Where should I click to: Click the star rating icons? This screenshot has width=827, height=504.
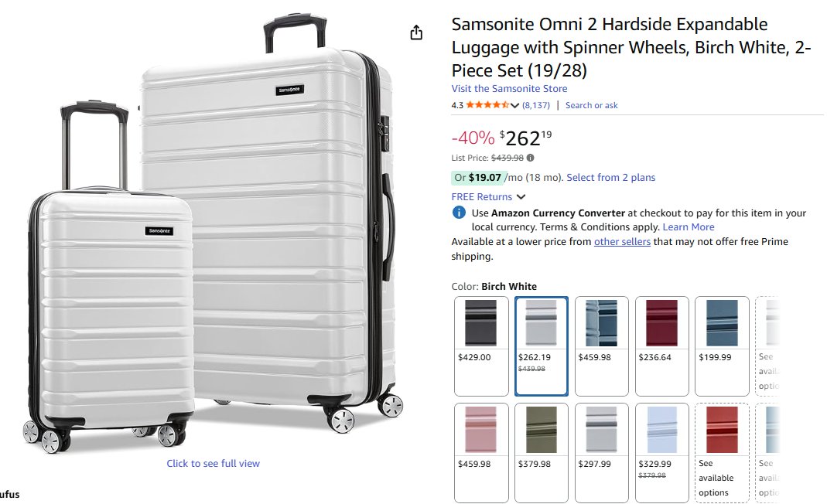[487, 105]
